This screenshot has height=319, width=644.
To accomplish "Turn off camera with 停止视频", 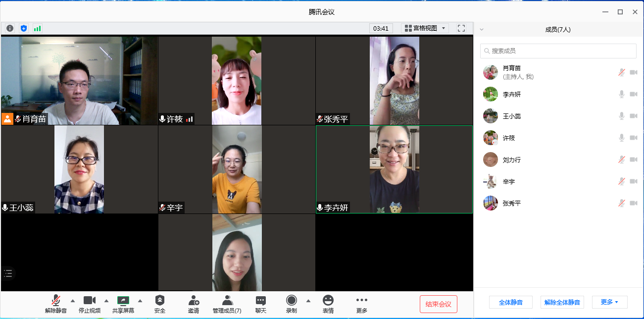I will (90, 304).
